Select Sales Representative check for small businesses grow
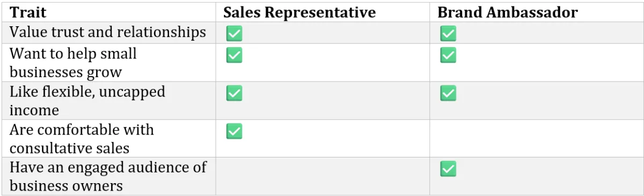Viewport: 644px width, 196px height. (234, 55)
